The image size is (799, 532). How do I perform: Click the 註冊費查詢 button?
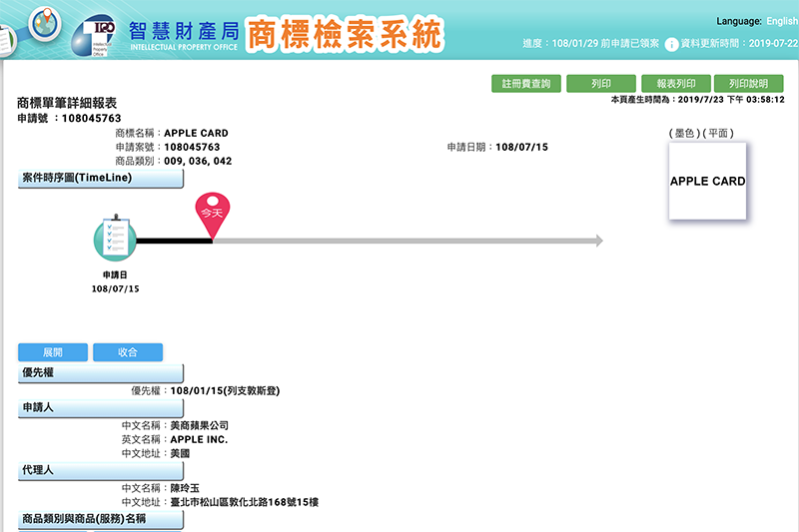(x=525, y=84)
